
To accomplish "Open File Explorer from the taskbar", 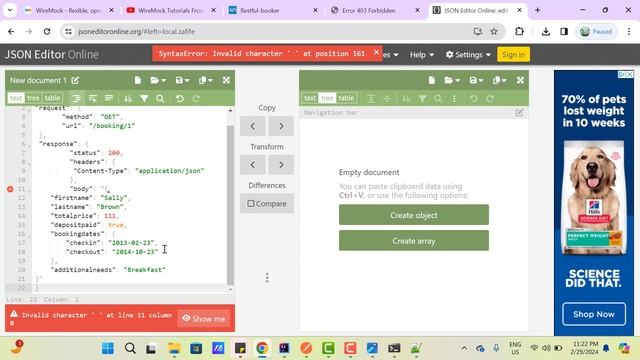I will click(174, 348).
